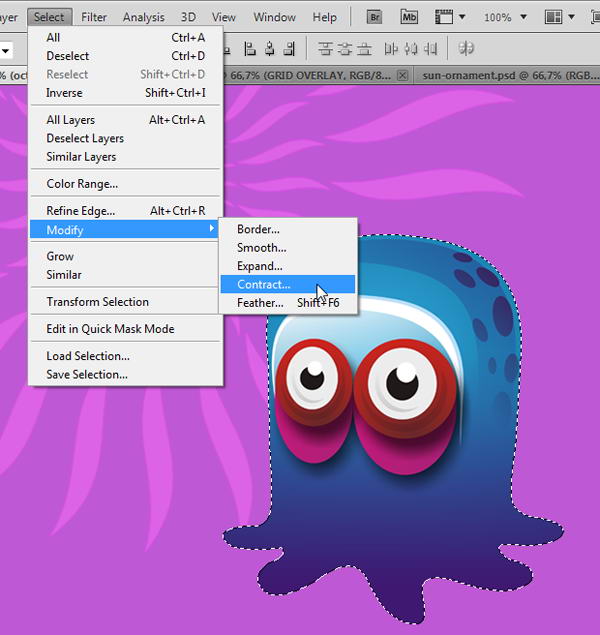Open the Analysis menu
This screenshot has height=635, width=600.
coord(144,17)
